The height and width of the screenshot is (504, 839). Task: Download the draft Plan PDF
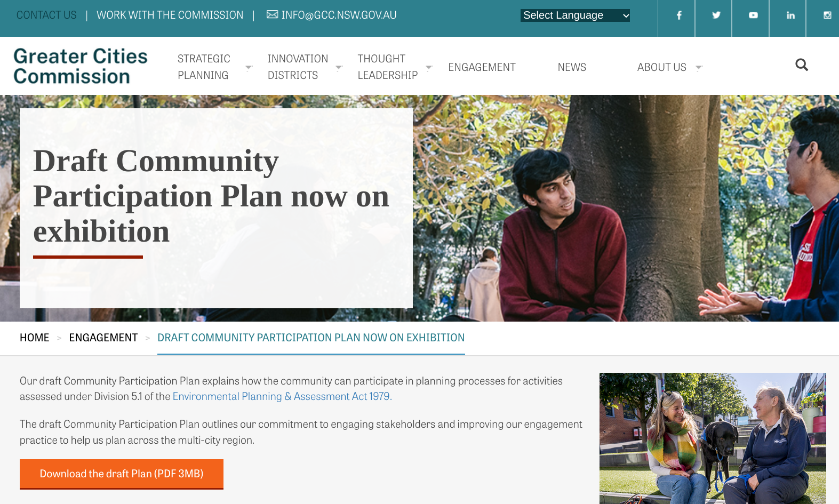(x=122, y=474)
